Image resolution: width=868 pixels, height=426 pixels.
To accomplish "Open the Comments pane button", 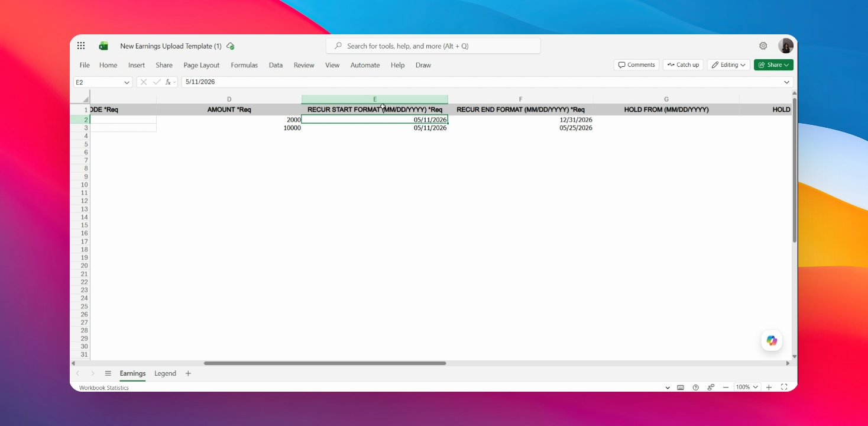I will click(x=636, y=65).
